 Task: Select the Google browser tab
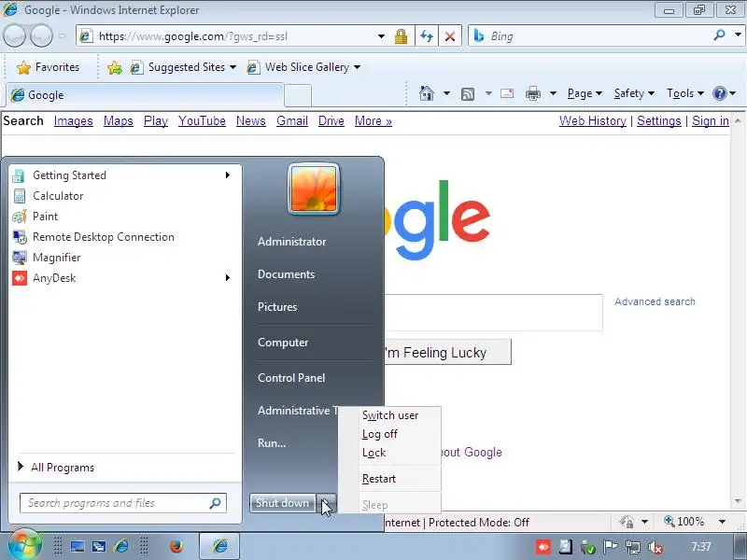[146, 95]
